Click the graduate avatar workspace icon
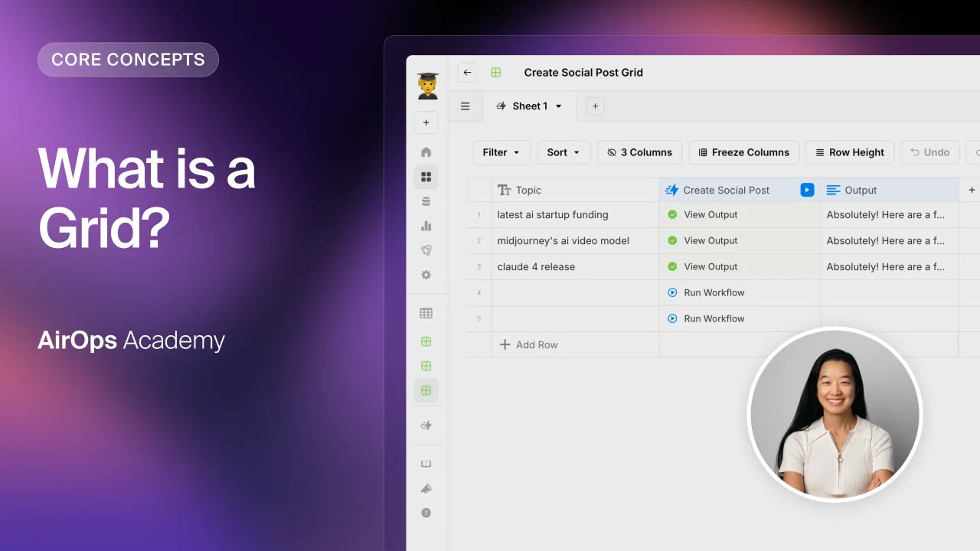Image resolution: width=980 pixels, height=551 pixels. pos(426,86)
